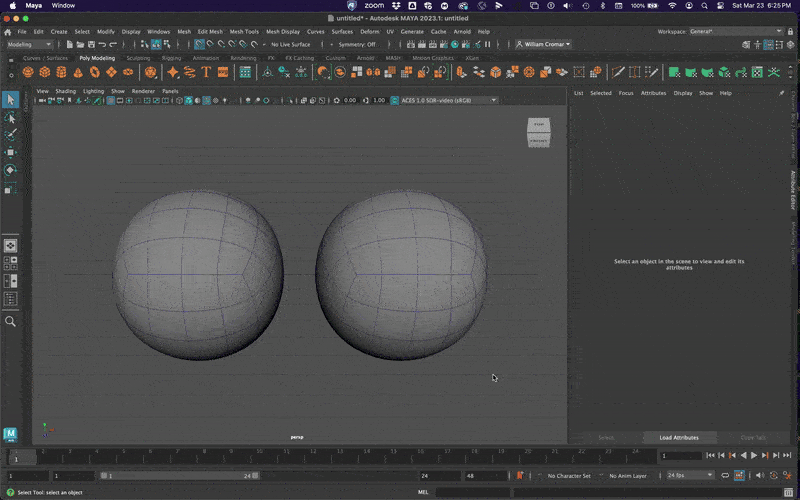Viewport: 800px width, 500px height.
Task: Expand the 24 fps frame rate dropdown
Action: (692, 476)
